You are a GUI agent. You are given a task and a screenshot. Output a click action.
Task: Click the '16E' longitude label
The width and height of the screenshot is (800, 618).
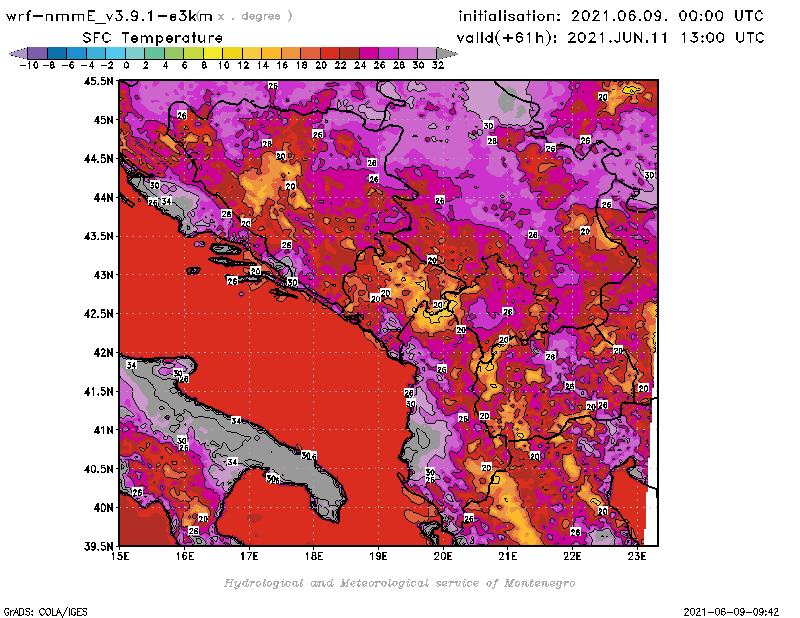185,556
